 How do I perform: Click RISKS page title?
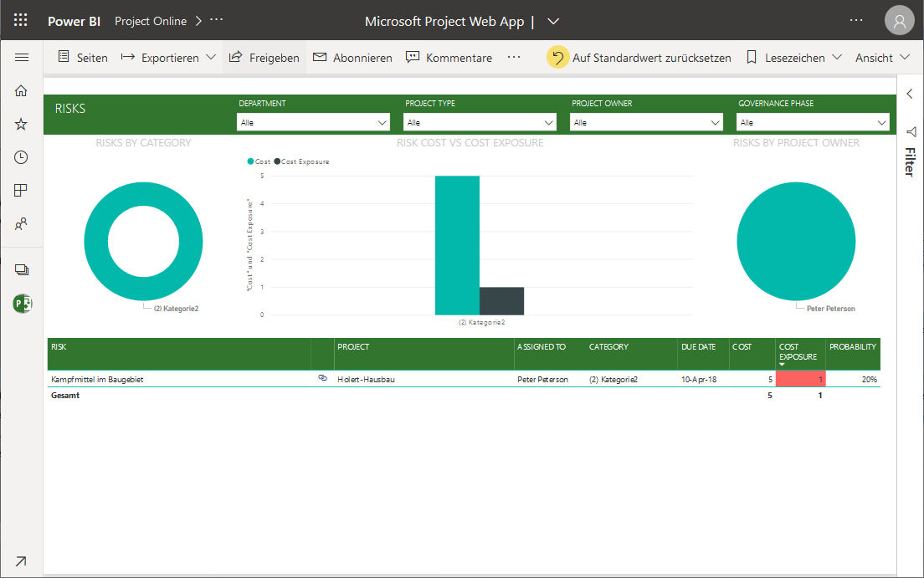pos(70,109)
